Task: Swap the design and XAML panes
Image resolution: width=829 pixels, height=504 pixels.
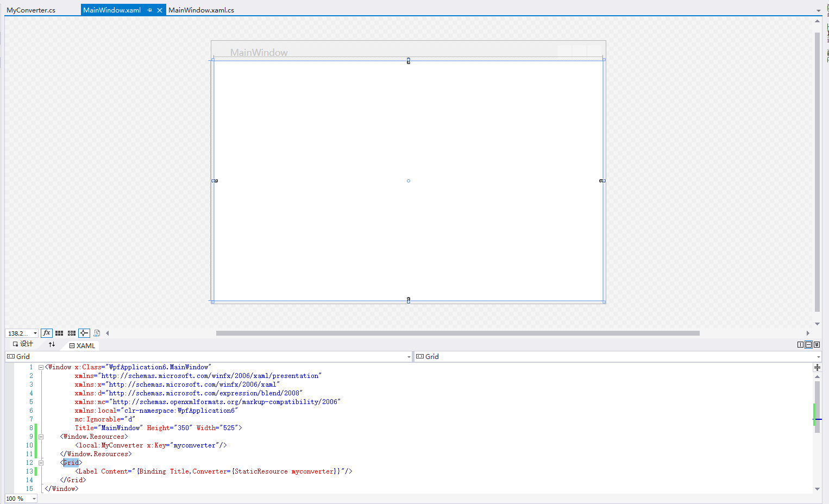Action: click(52, 344)
